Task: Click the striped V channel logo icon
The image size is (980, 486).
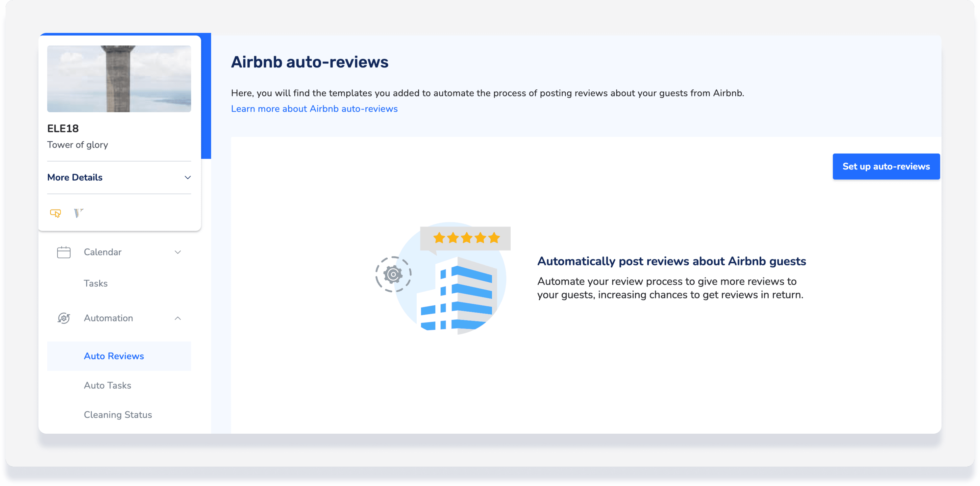Action: (x=78, y=213)
